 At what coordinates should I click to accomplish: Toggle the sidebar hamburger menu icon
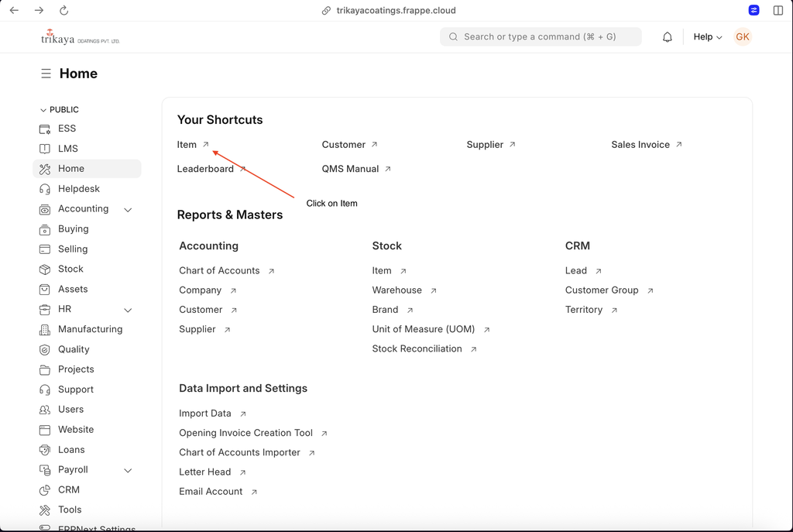point(46,74)
